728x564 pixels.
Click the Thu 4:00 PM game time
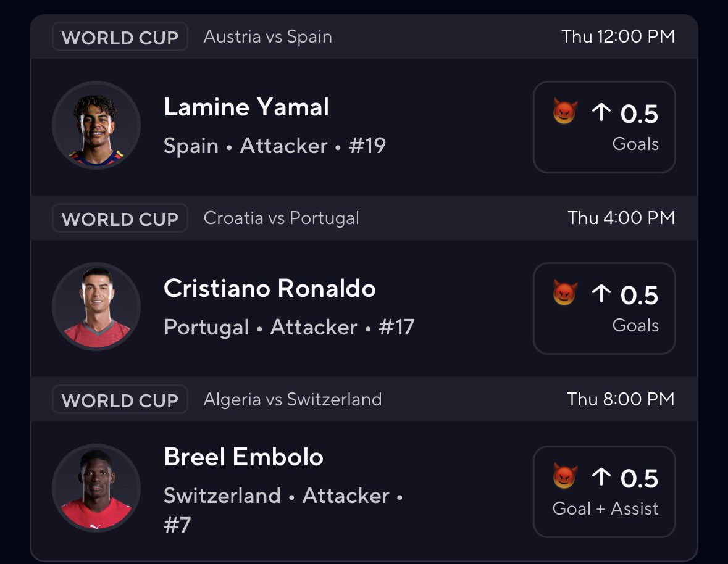tap(621, 218)
